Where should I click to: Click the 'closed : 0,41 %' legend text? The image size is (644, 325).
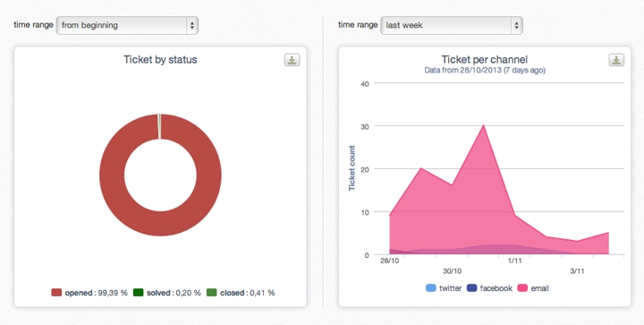click(x=247, y=293)
